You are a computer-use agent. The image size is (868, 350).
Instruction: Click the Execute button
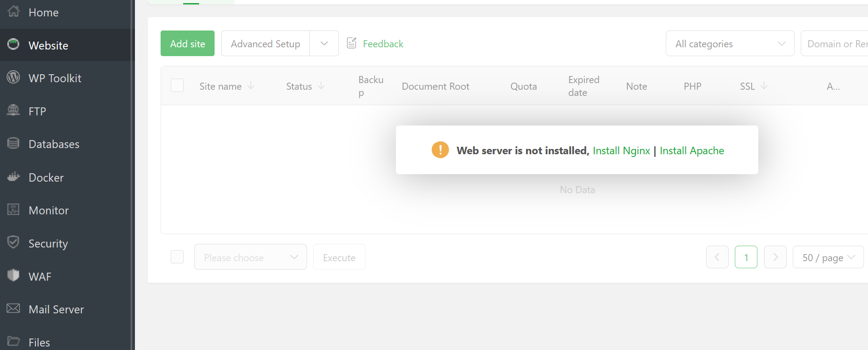[x=339, y=257]
